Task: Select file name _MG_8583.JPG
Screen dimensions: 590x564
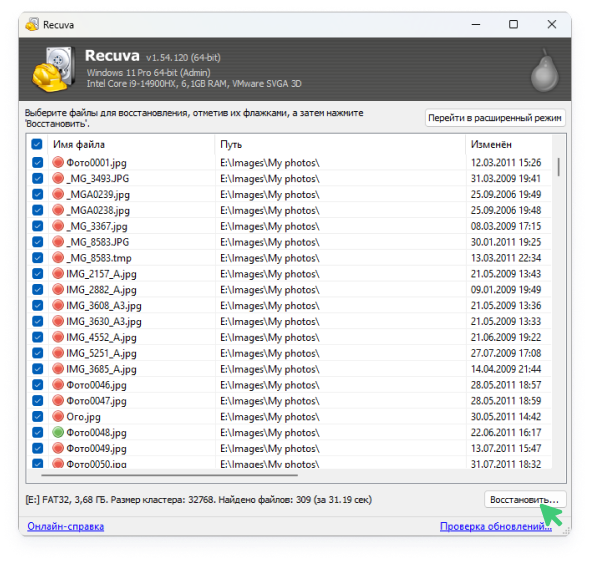Action: [97, 242]
